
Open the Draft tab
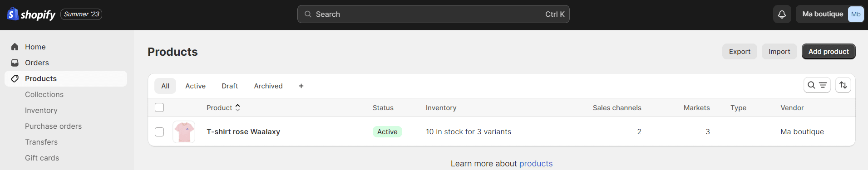230,86
